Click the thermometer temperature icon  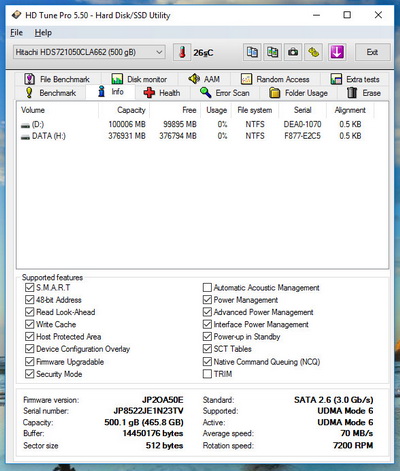pyautogui.click(x=182, y=52)
